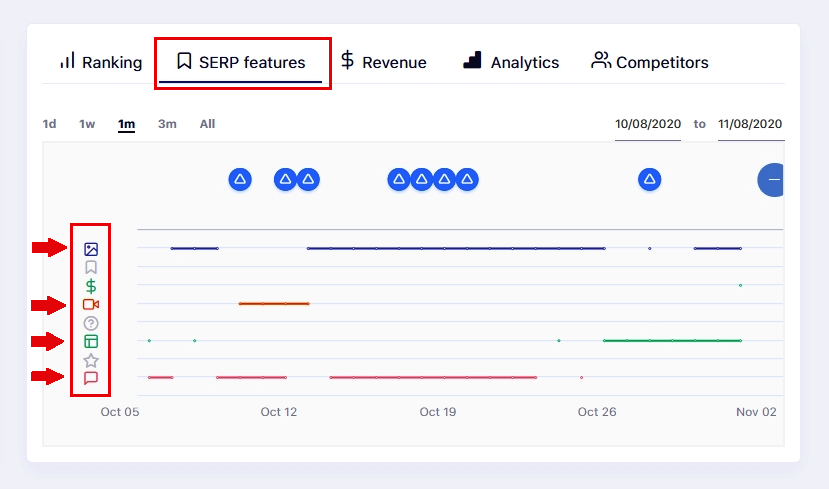Click the Oct 19 axis label
Image resolution: width=829 pixels, height=489 pixels.
pyautogui.click(x=438, y=412)
